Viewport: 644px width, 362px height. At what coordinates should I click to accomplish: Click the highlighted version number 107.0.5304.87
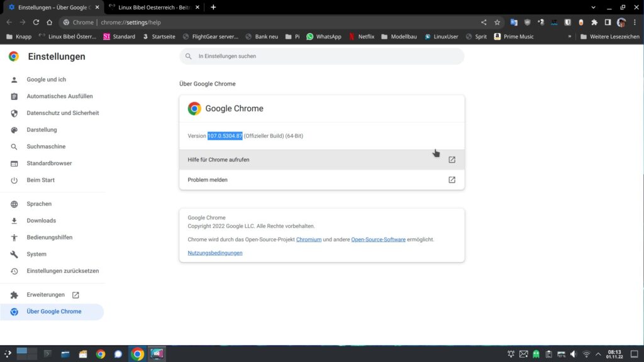[x=225, y=136]
